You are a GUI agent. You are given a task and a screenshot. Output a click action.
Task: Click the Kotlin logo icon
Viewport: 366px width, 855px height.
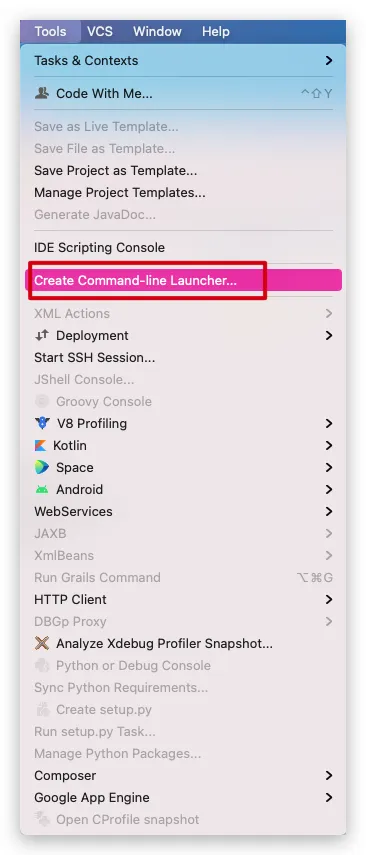pyautogui.click(x=40, y=445)
